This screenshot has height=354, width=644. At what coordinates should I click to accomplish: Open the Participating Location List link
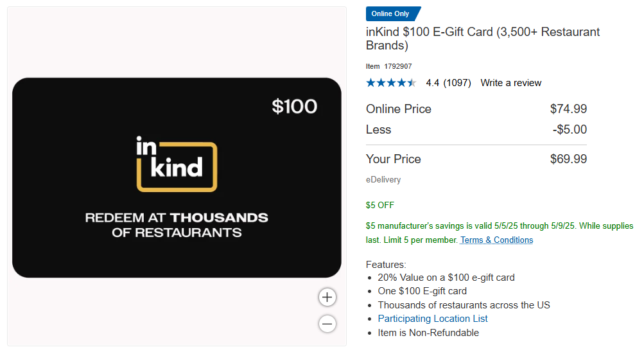tap(432, 319)
